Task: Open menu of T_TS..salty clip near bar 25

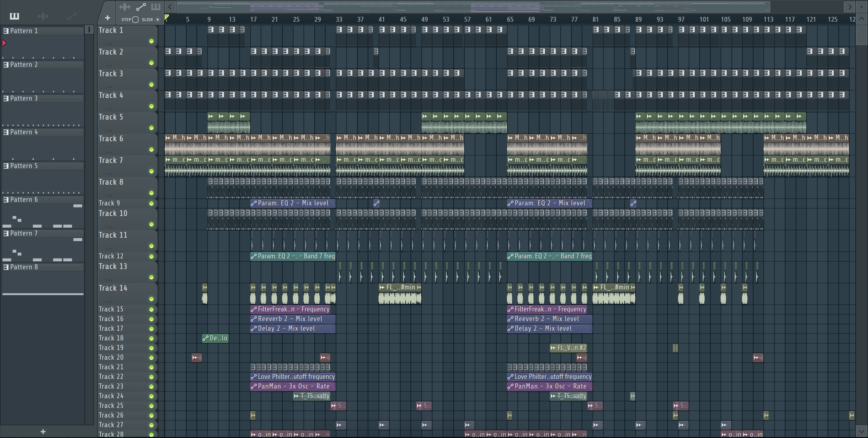Action: pos(296,396)
